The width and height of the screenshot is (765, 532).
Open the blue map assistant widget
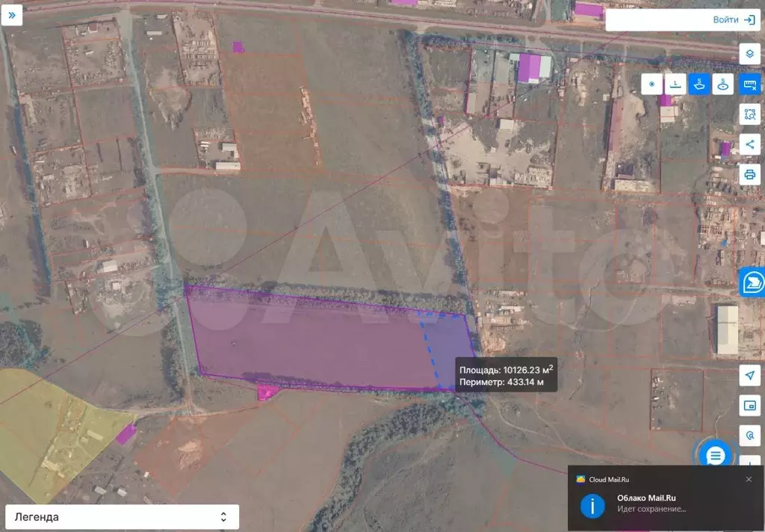pos(753,282)
